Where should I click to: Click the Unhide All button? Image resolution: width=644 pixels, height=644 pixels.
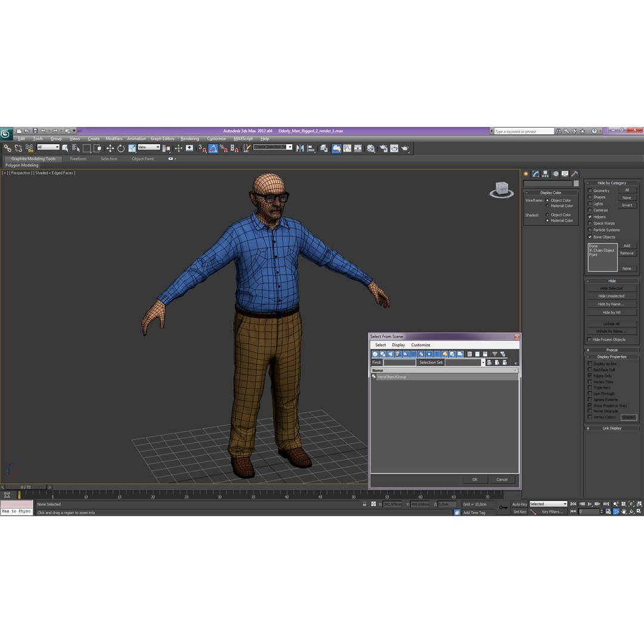(x=612, y=324)
